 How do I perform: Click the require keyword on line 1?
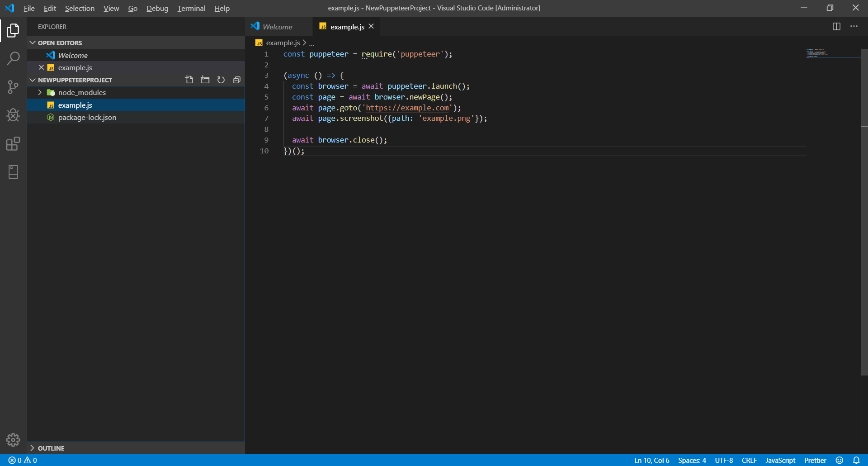point(377,54)
